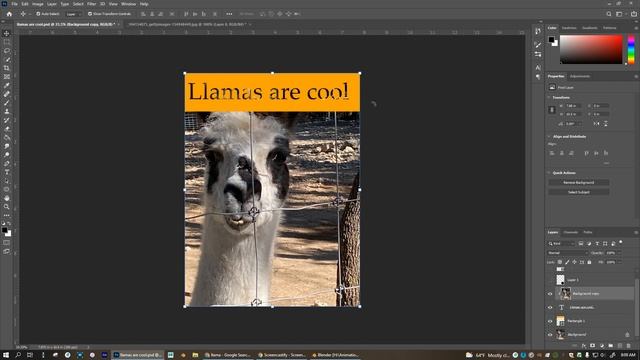Open the Blender window from taskbar

[x=335, y=355]
